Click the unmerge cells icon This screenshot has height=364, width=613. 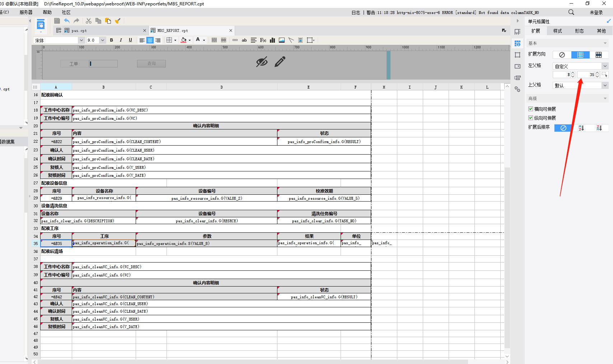(224, 40)
